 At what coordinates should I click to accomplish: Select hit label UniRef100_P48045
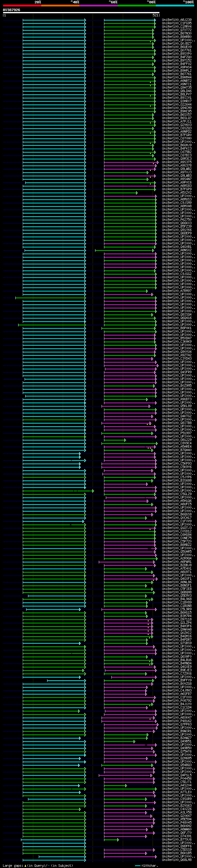point(177,822)
